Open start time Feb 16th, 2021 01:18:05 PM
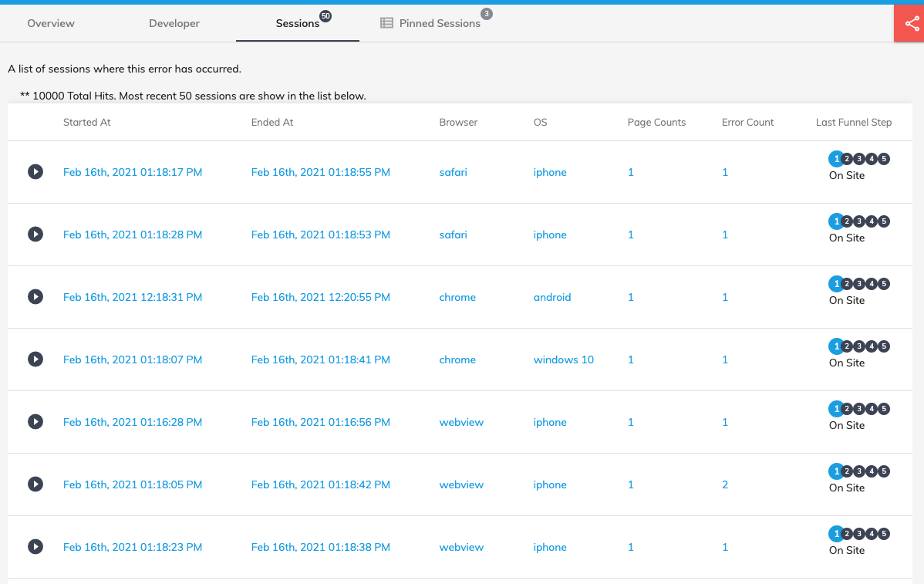This screenshot has height=584, width=924. [x=133, y=484]
